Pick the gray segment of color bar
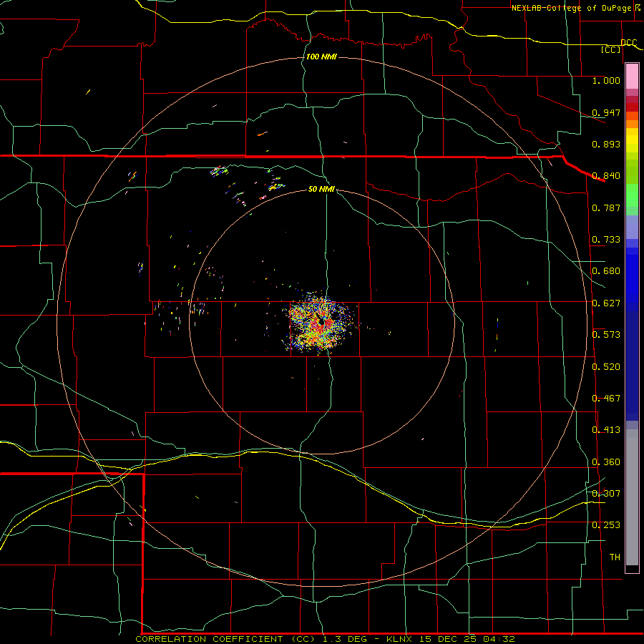 tap(632, 497)
